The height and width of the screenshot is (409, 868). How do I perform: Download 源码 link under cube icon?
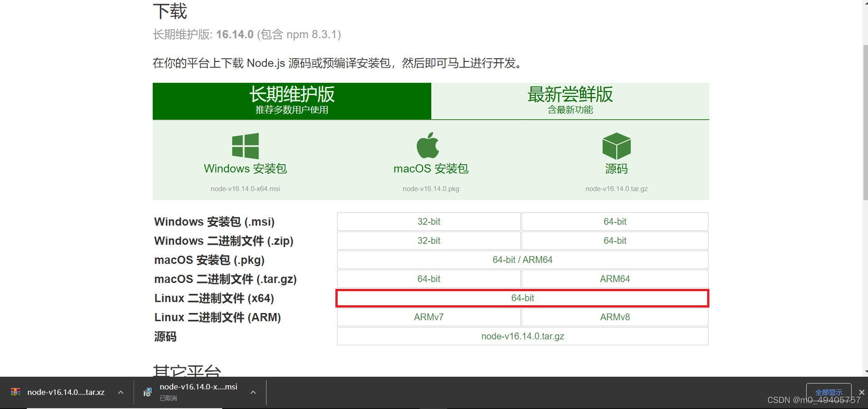click(x=616, y=169)
